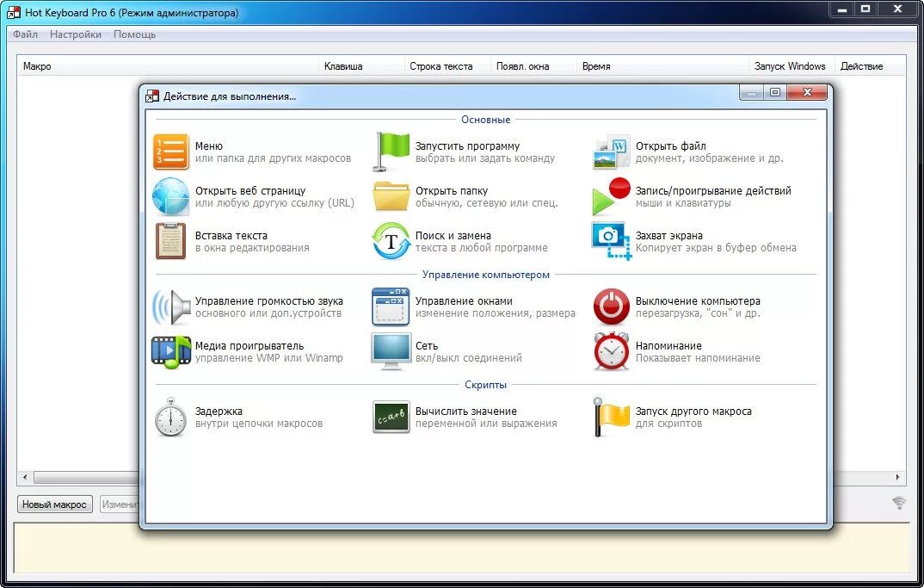Image resolution: width=924 pixels, height=588 pixels.
Task: Choose Открыть веб страницу action text
Action: (x=250, y=190)
